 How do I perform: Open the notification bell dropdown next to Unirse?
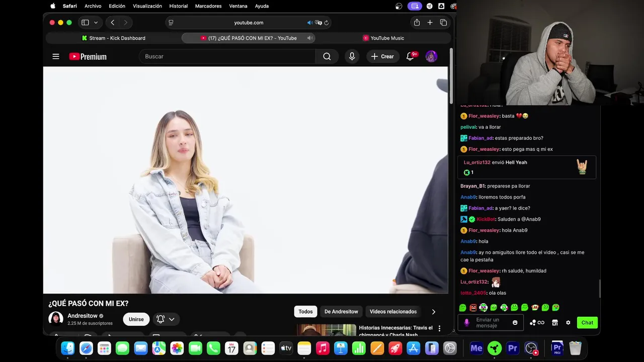pos(166,319)
